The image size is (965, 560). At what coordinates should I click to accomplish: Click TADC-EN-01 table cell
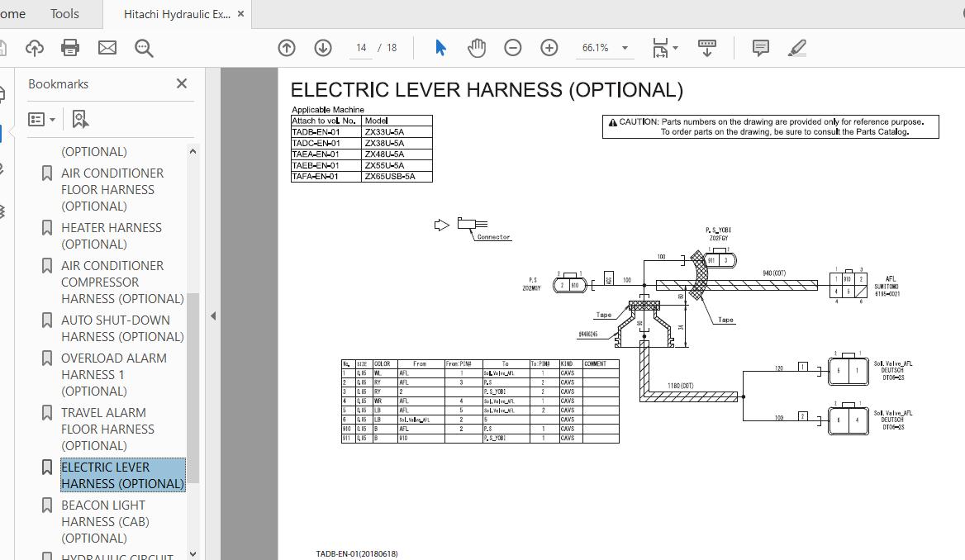(x=326, y=143)
